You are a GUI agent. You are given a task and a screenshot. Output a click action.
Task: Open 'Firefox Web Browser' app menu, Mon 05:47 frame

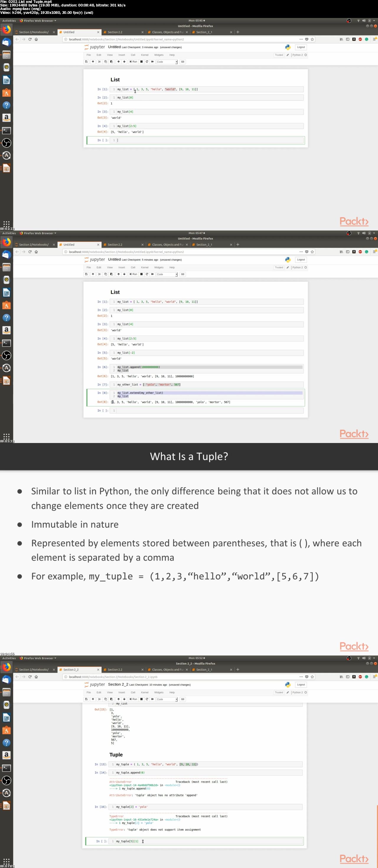click(x=38, y=233)
